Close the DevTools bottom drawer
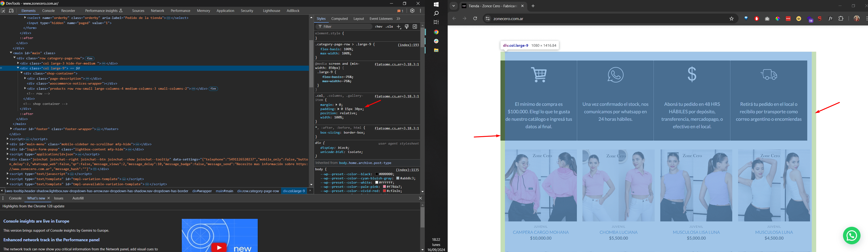This screenshot has height=252, width=868. tap(420, 199)
